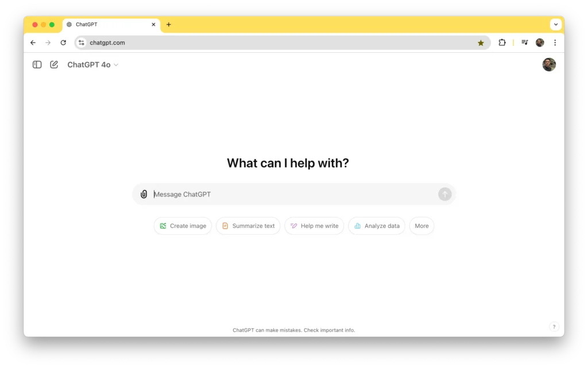This screenshot has height=368, width=588.
Task: Open the Chrome three-dot menu
Action: [x=555, y=42]
